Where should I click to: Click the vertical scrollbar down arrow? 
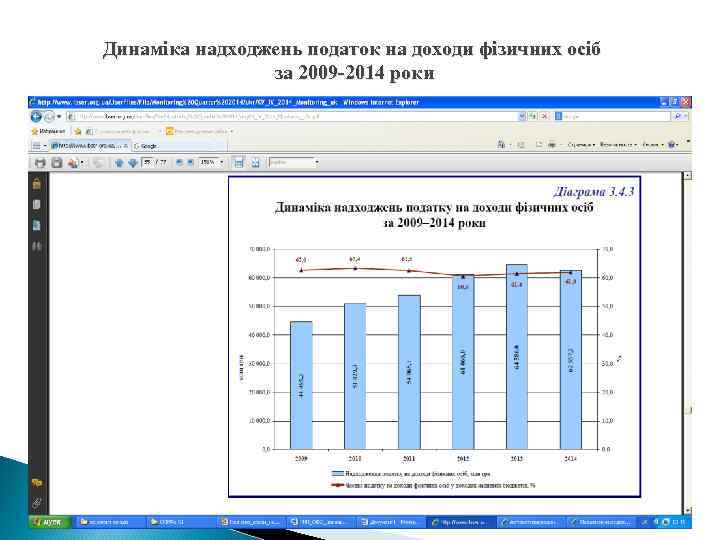pos(687,510)
